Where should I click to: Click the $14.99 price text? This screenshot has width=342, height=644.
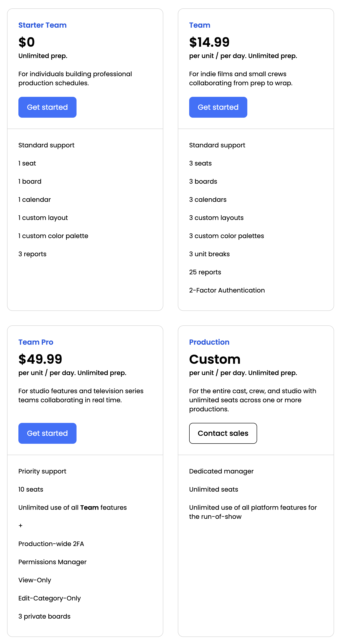[209, 42]
